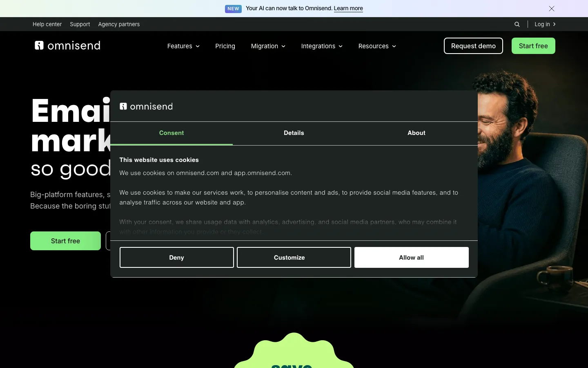Open the Support link

pyautogui.click(x=80, y=24)
